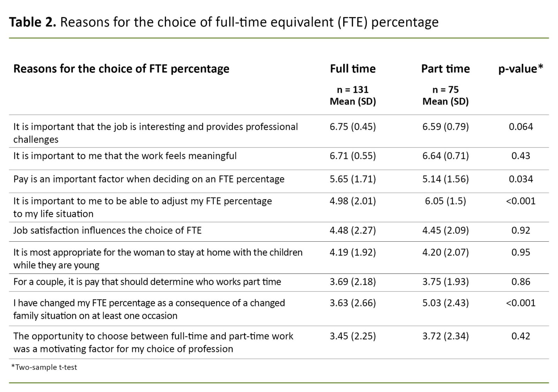
Task: Click 'Reasons for the choice of FTE percentage' header
Action: pos(121,69)
